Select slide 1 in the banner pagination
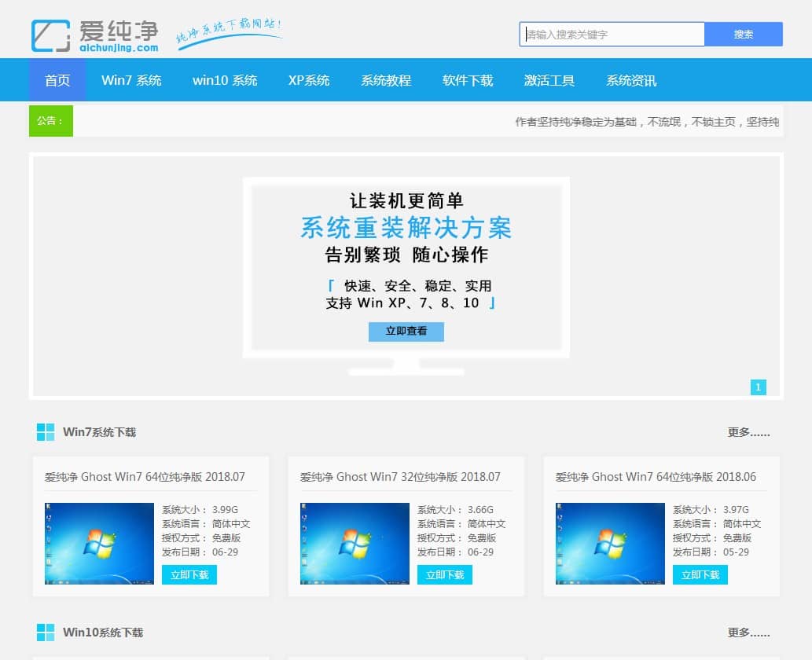812x660 pixels. coord(758,387)
